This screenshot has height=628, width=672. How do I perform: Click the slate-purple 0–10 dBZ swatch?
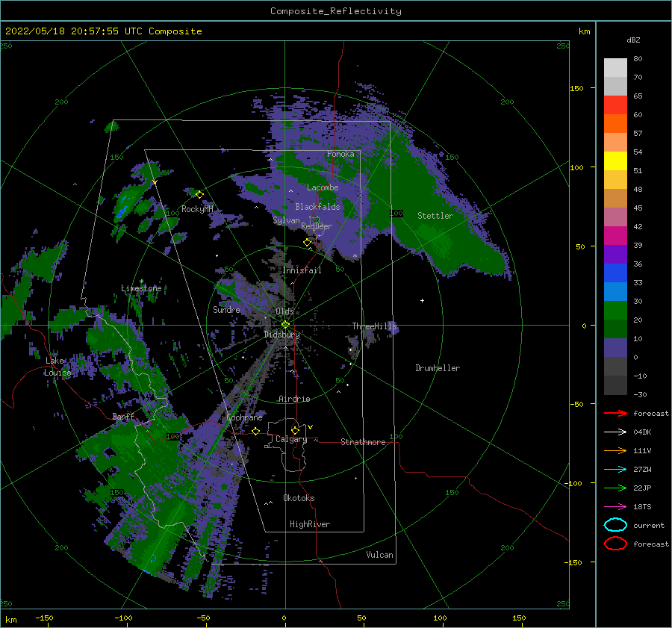[615, 348]
